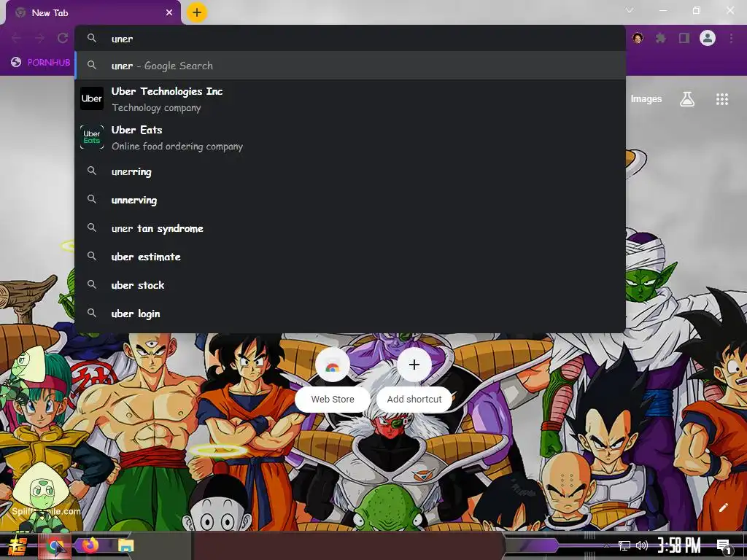Launch Firefox from the taskbar
This screenshot has height=560, width=747.
[90, 545]
